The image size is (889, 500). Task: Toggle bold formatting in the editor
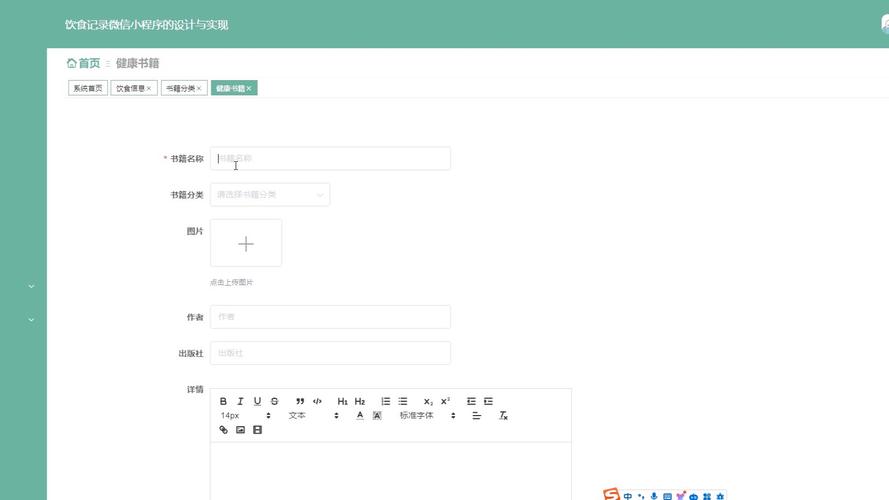pyautogui.click(x=223, y=401)
